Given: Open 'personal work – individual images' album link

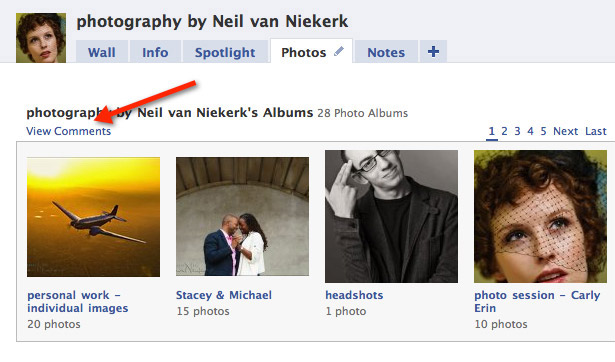Looking at the screenshot, I should click(x=78, y=302).
